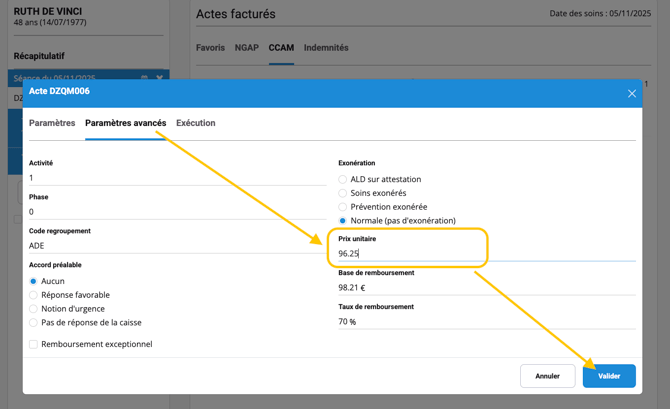Choose Soins exonérés option
670x409 pixels.
point(343,193)
